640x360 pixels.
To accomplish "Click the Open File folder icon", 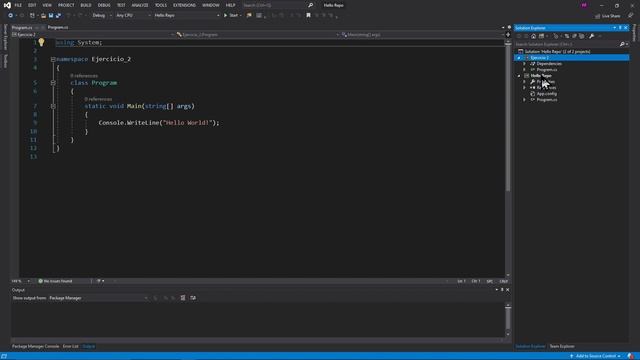I will pos(43,16).
